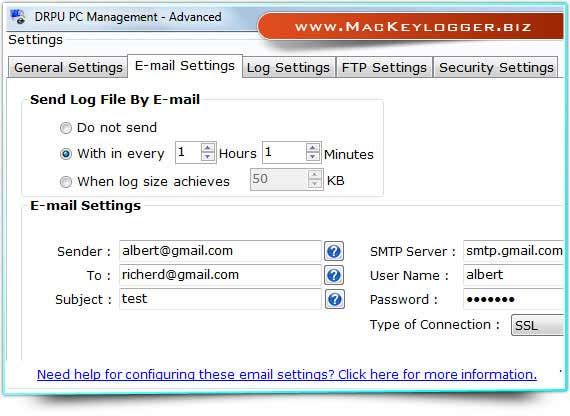This screenshot has width=570, height=416.
Task: Click the help icon beside To field
Action: (x=334, y=275)
